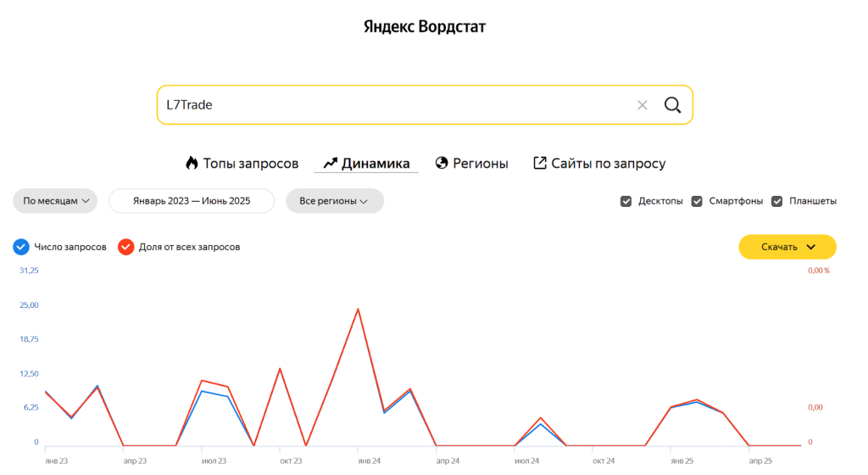Click the globe icon beside Регионы

click(x=441, y=163)
